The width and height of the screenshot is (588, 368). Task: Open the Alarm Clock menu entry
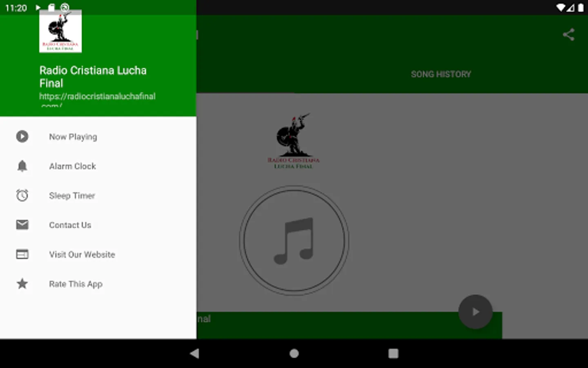tap(98, 166)
